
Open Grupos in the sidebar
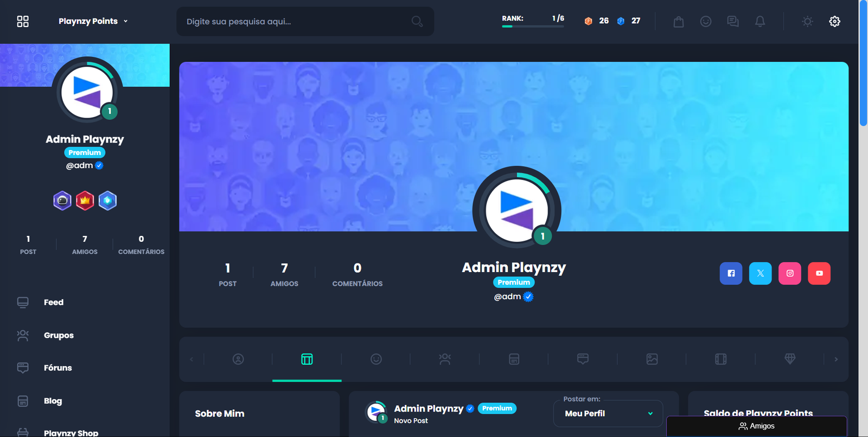click(59, 336)
